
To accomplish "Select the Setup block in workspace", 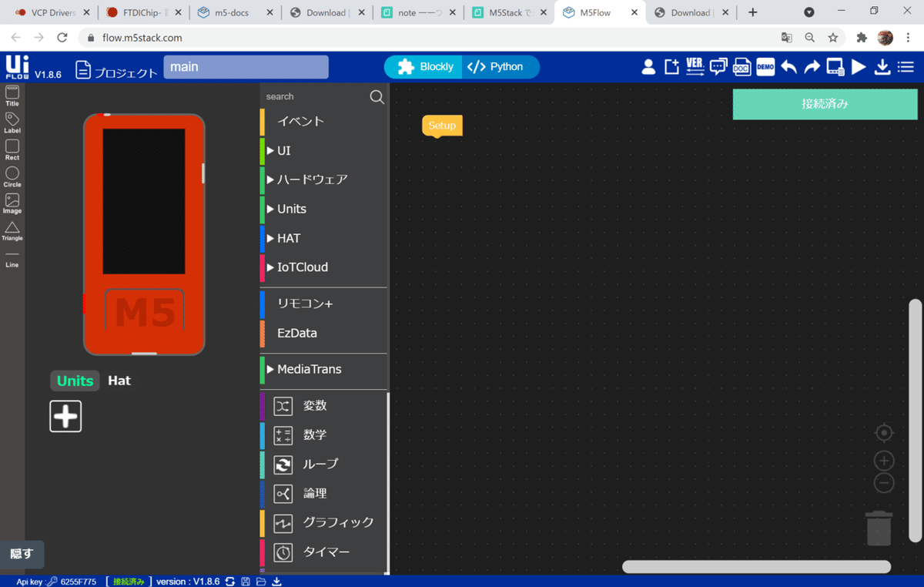I will tap(442, 126).
